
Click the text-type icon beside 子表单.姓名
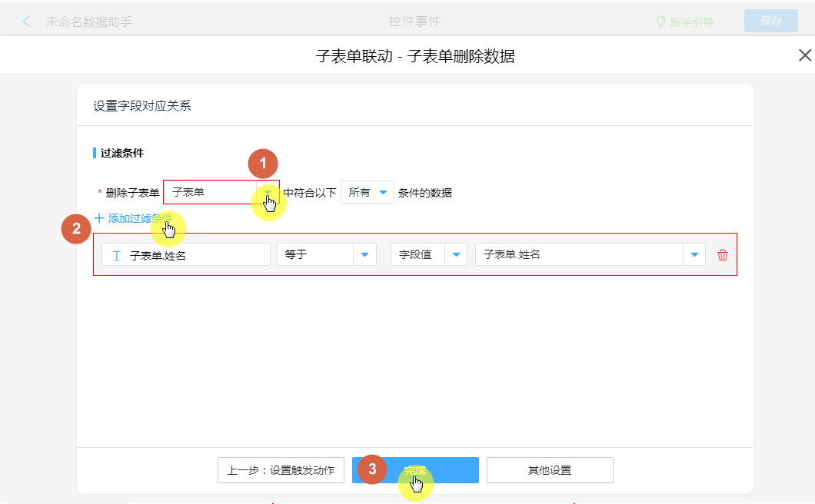pyautogui.click(x=116, y=255)
